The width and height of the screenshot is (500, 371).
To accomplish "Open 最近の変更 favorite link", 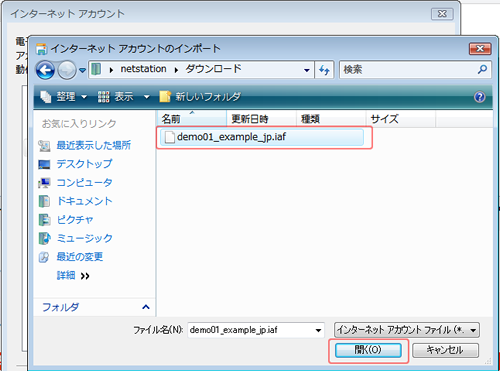I will 79,257.
